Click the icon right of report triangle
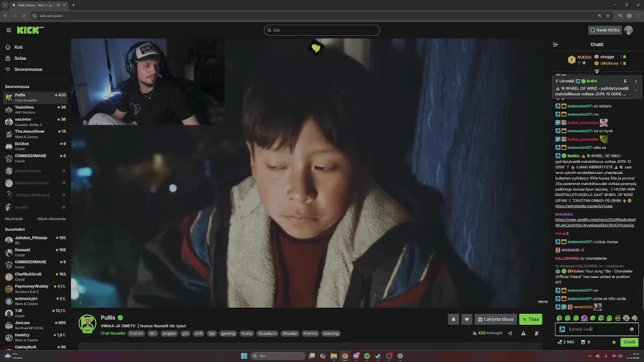This screenshot has width=644, height=362. [x=536, y=333]
